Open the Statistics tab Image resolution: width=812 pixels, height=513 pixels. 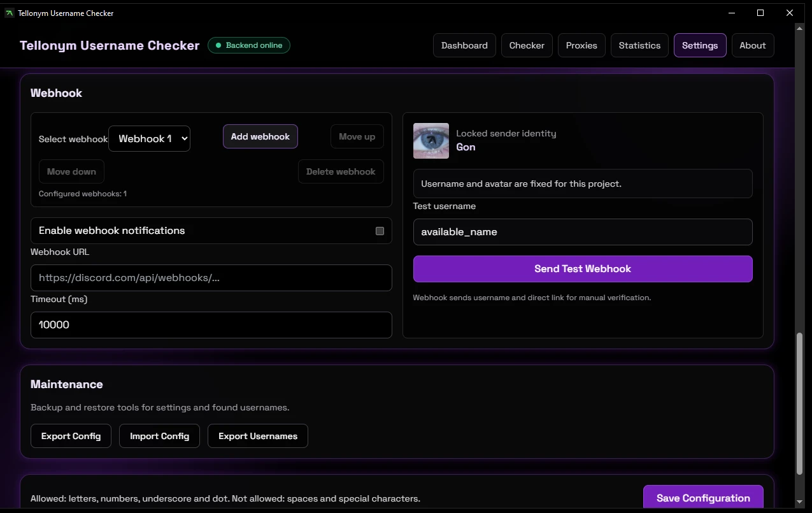coord(639,45)
